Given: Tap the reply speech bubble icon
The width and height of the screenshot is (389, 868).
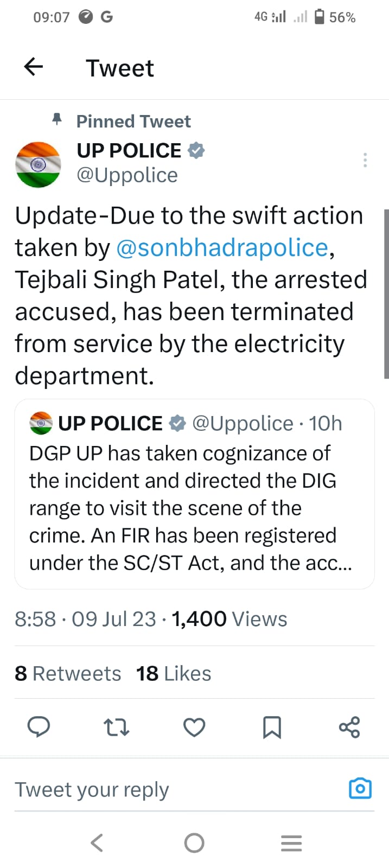Looking at the screenshot, I should pyautogui.click(x=39, y=727).
